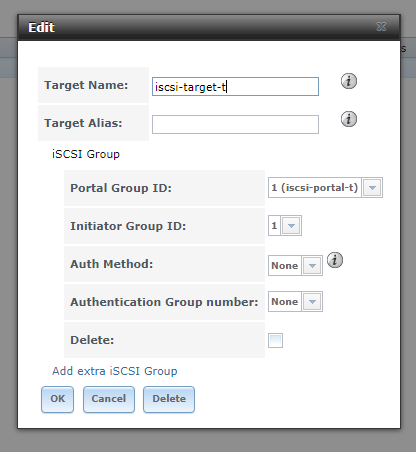The height and width of the screenshot is (452, 416).
Task: Tick the Delete checkbox
Action: click(275, 340)
